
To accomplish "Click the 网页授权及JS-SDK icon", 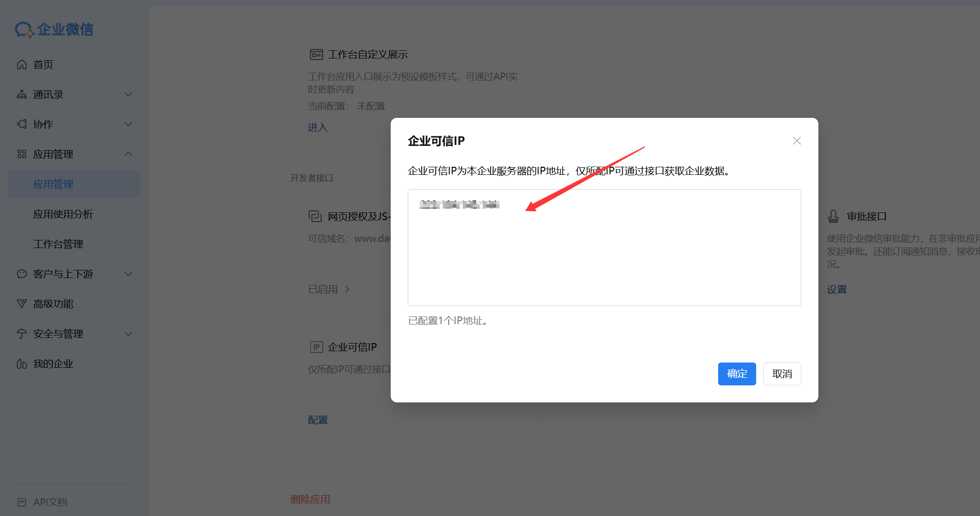I will [316, 216].
